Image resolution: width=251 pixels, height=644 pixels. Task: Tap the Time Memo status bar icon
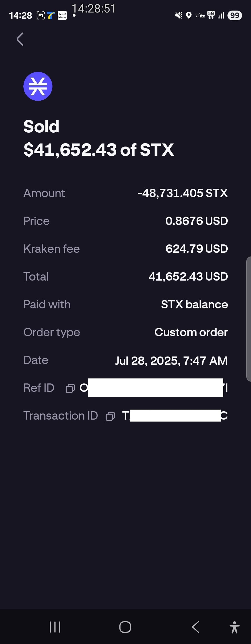(x=62, y=16)
